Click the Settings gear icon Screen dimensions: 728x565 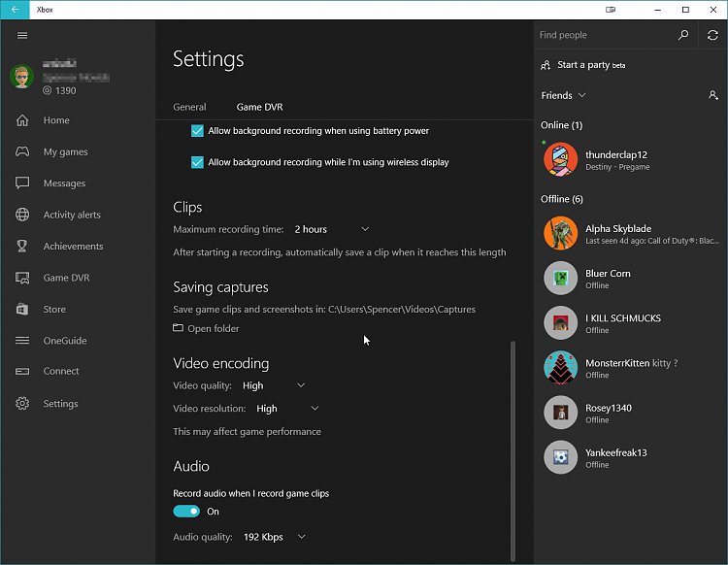[22, 404]
